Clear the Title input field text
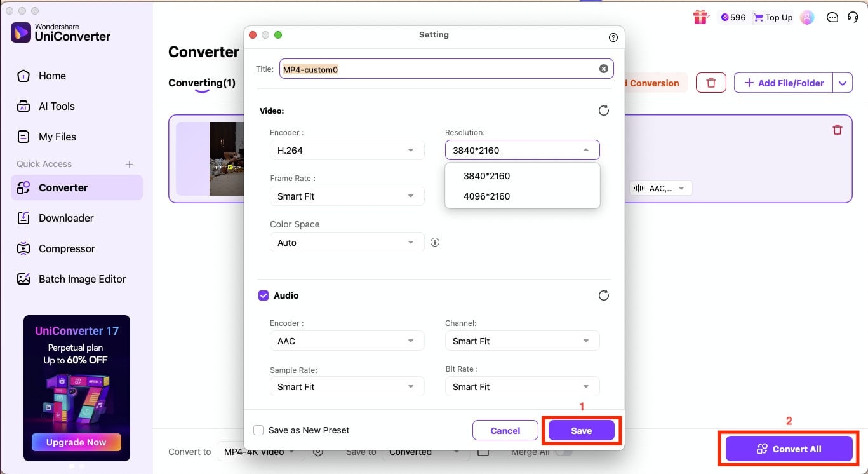868x474 pixels. coord(603,69)
